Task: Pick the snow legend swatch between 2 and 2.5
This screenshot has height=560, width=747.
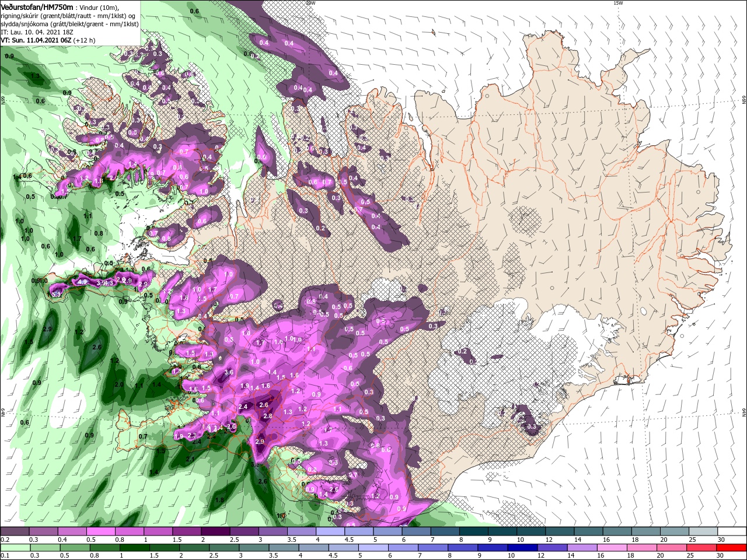Action: pyautogui.click(x=215, y=531)
